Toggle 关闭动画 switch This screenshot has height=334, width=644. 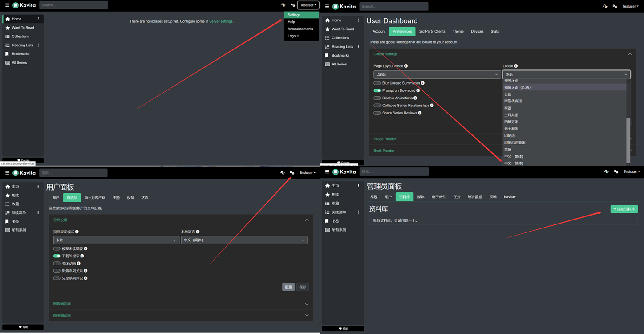57,264
